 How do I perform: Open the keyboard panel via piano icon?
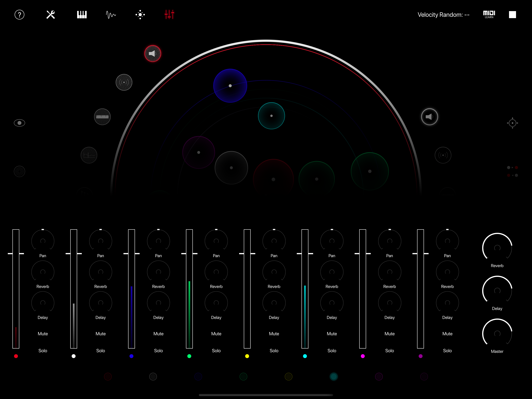click(x=82, y=14)
